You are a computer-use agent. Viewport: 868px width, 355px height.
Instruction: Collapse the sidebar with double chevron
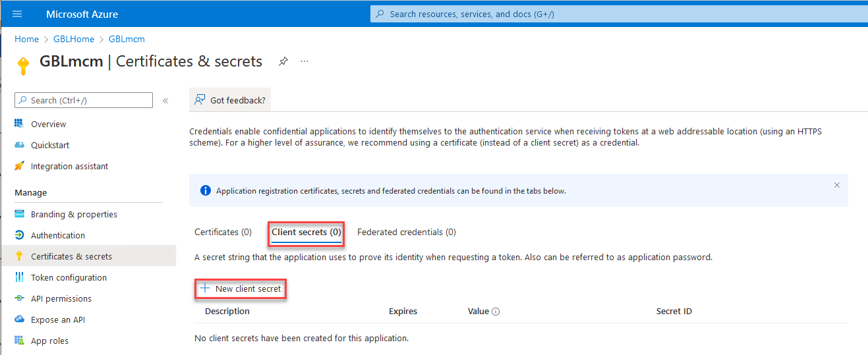tap(165, 101)
